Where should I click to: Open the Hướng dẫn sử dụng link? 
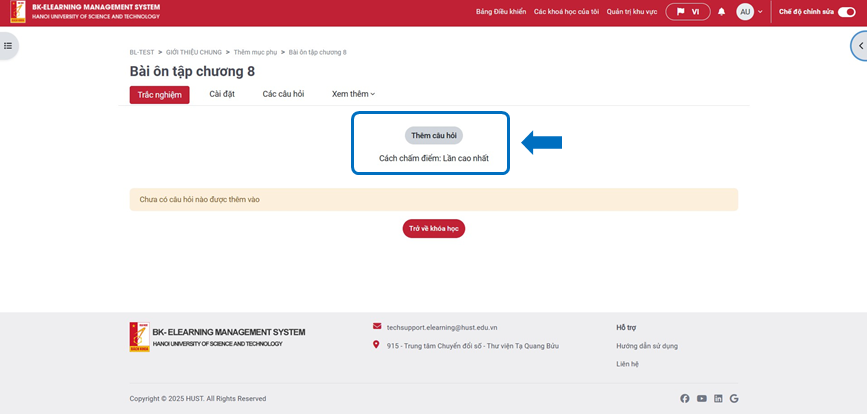pos(647,346)
